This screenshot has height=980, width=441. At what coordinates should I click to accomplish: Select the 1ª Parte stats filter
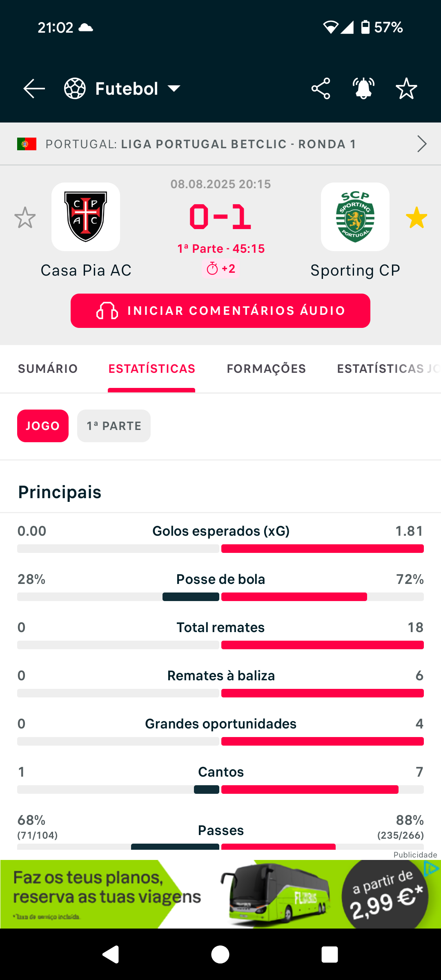(114, 426)
